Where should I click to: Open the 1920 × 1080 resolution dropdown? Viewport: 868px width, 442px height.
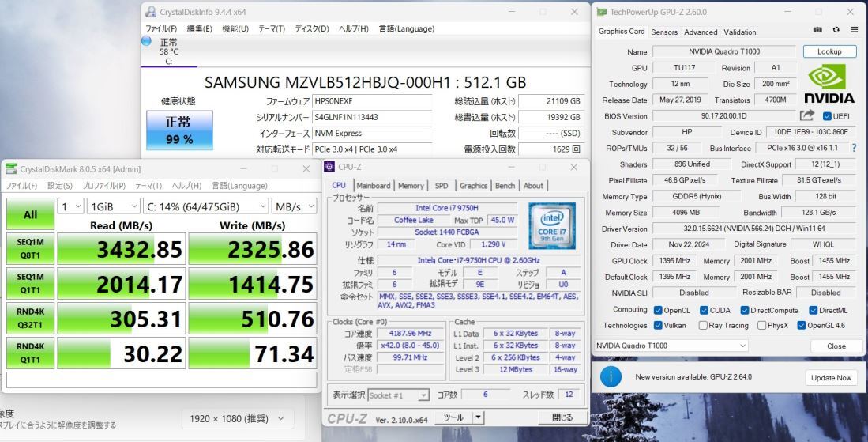(x=237, y=419)
